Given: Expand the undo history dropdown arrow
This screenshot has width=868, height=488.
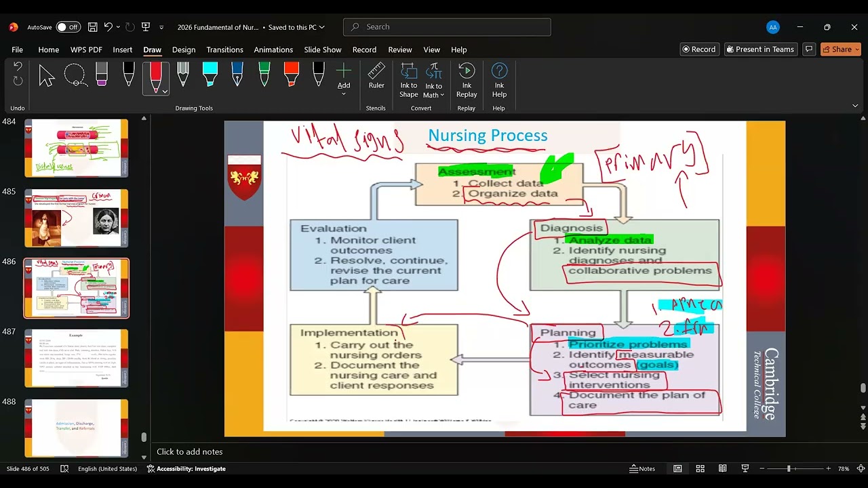Looking at the screenshot, I should pos(118,27).
